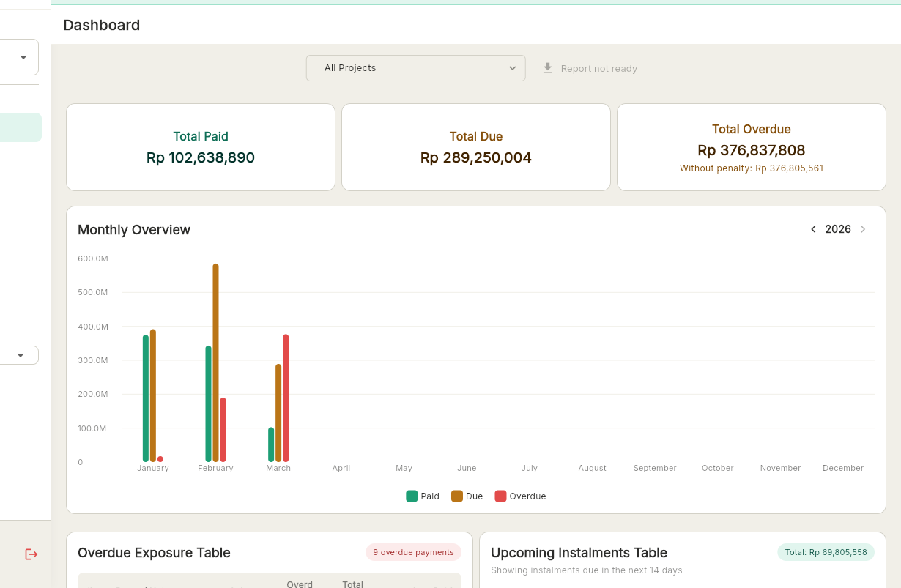Image resolution: width=901 pixels, height=588 pixels.
Task: Expand the top sidebar dropdown arrow
Action: (x=23, y=57)
